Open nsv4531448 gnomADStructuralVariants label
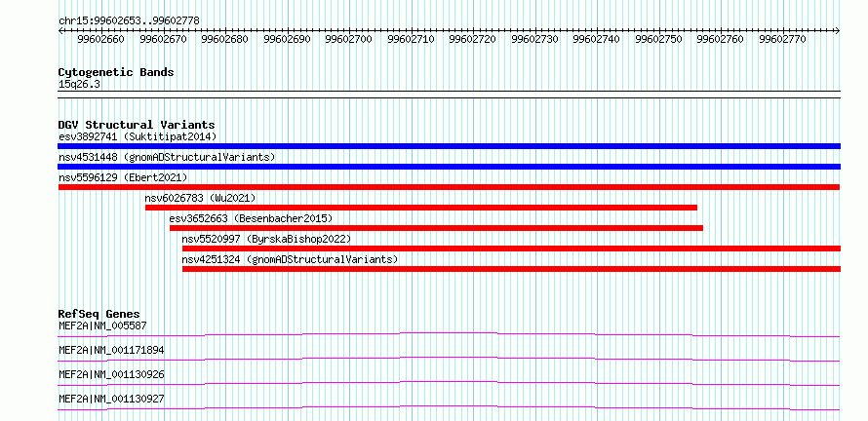The width and height of the screenshot is (868, 421). click(x=167, y=157)
